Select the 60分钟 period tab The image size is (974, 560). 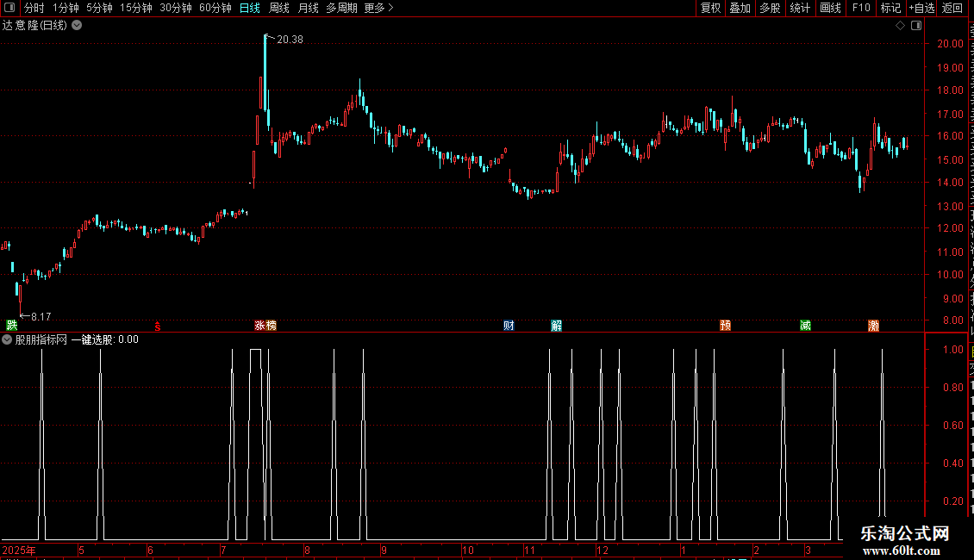[215, 8]
